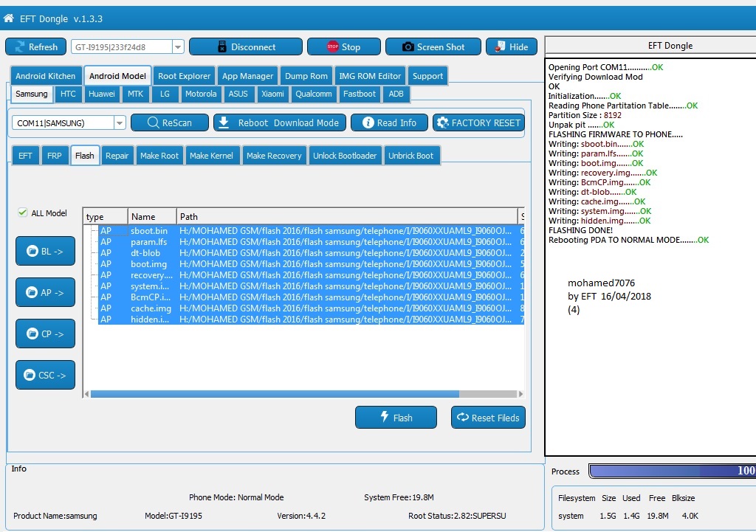
Task: Open the Unlock Bootloader sub-tab
Action: [345, 155]
